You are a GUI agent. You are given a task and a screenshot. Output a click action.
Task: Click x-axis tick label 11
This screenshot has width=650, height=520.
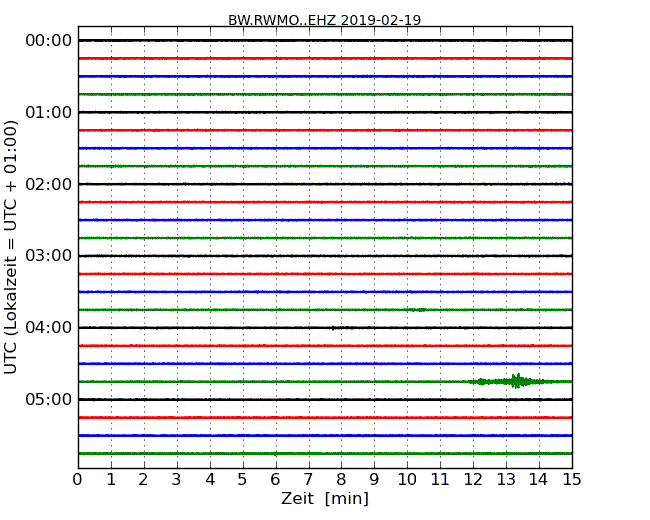click(x=440, y=479)
